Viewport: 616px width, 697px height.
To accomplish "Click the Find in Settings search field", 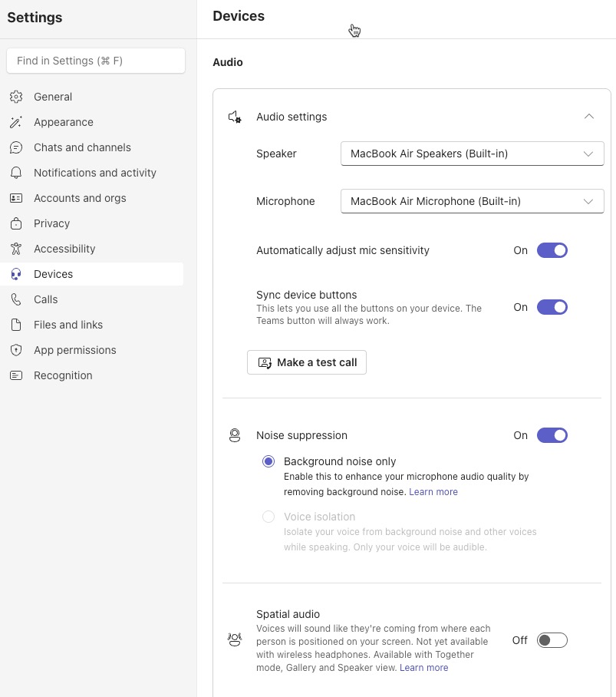I will point(96,61).
